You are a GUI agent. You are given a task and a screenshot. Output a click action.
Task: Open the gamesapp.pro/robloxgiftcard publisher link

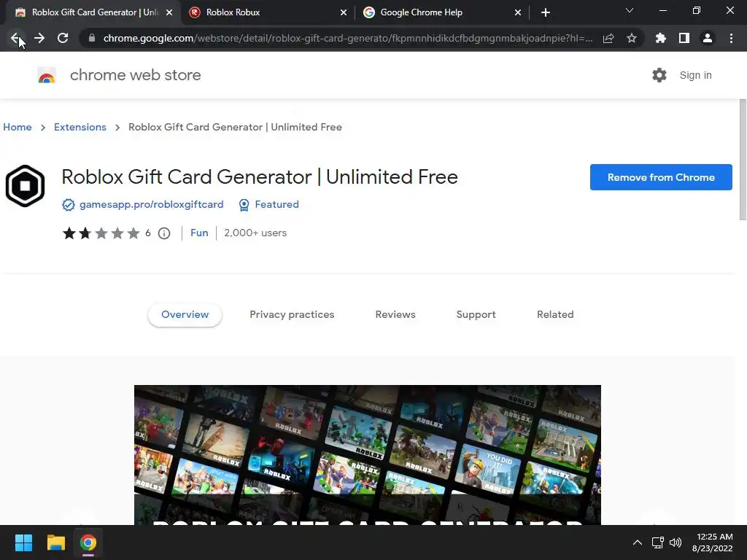click(x=152, y=204)
